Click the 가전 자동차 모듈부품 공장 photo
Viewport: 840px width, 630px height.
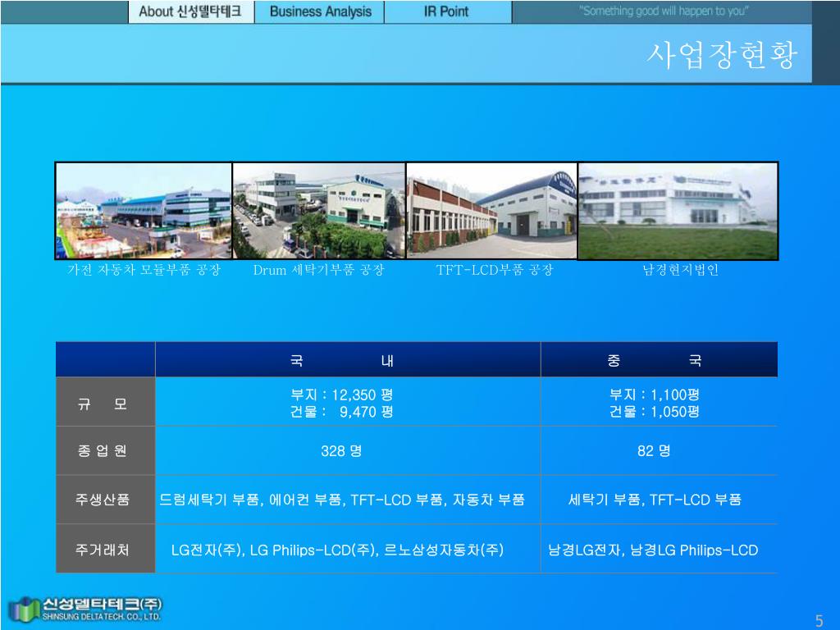click(144, 211)
